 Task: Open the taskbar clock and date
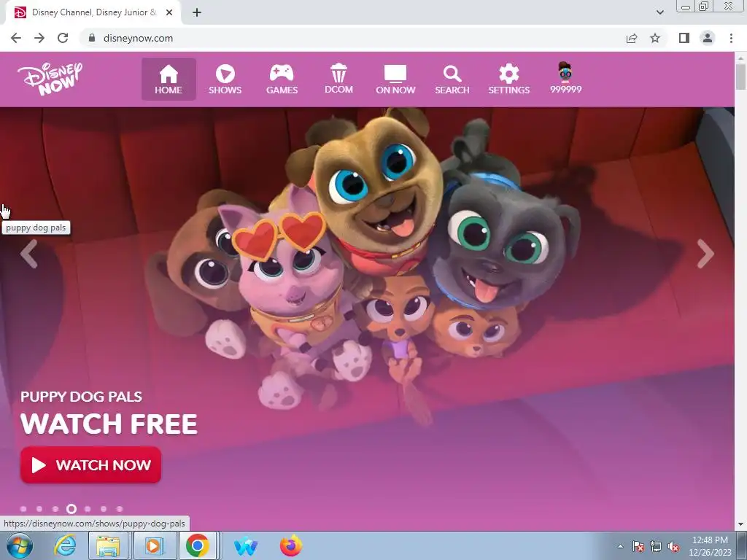[710, 546]
